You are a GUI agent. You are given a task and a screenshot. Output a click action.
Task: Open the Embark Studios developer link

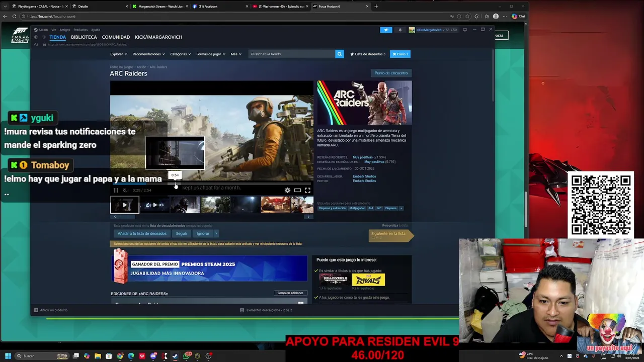364,176
